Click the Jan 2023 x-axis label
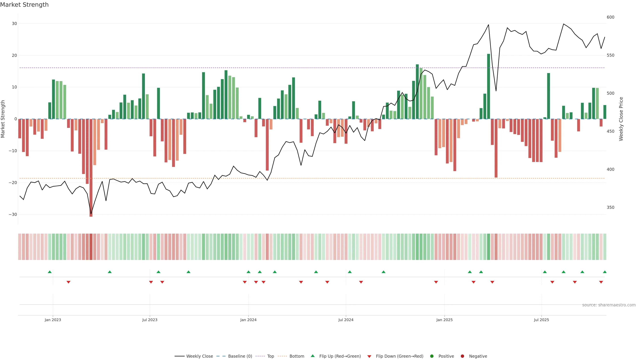Image resolution: width=644 pixels, height=362 pixels. [53, 320]
